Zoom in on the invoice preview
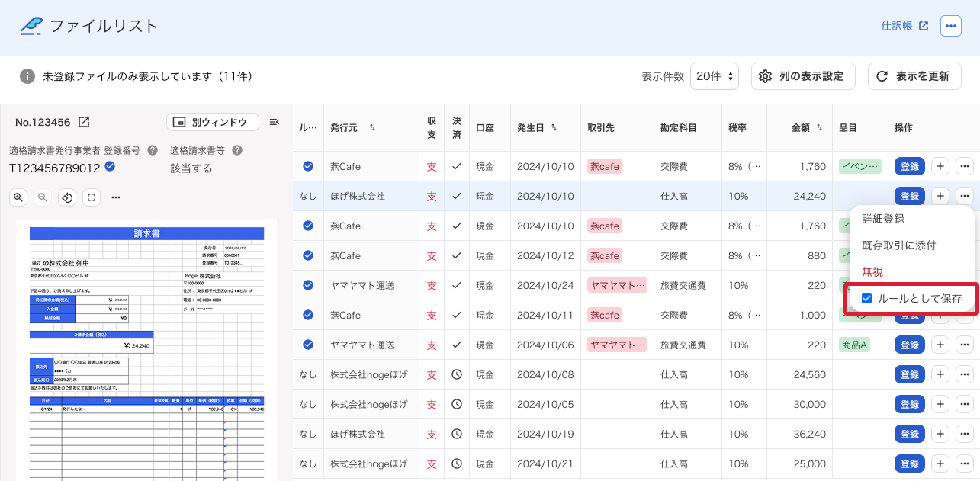 pos(18,197)
